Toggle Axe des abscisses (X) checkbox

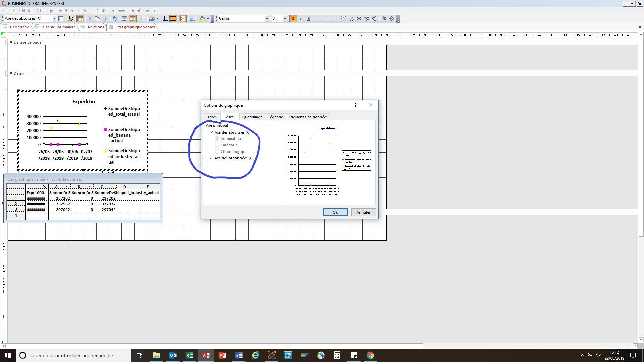[x=211, y=132]
